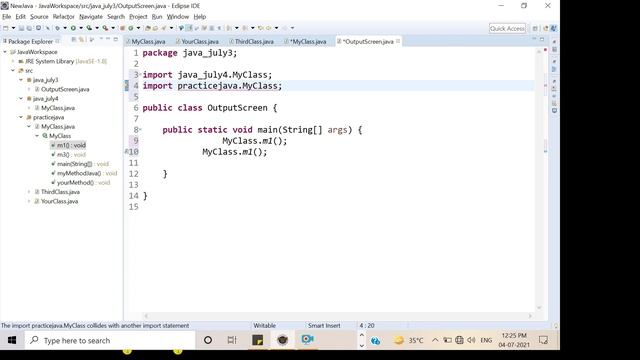
Task: Open the Windows notification center
Action: (x=543, y=340)
